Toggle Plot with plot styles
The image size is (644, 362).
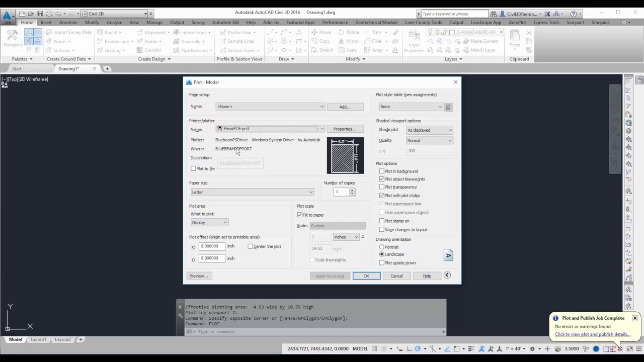pyautogui.click(x=381, y=196)
